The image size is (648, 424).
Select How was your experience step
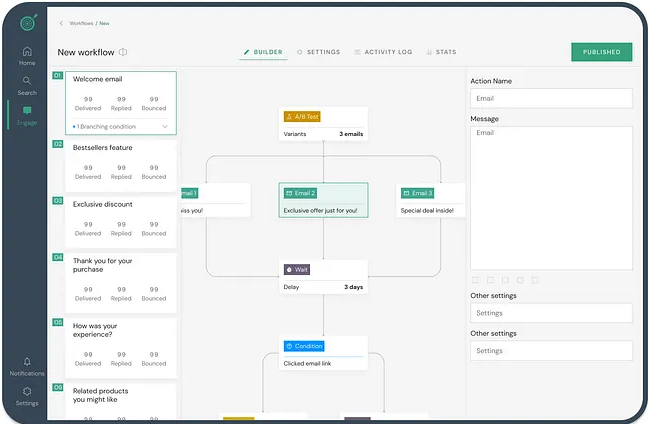tap(121, 348)
